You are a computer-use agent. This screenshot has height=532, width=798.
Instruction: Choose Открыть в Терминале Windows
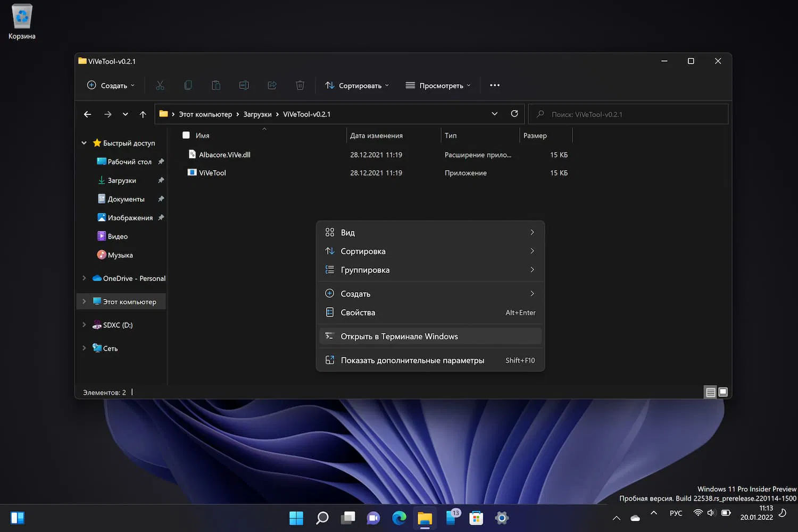coord(399,336)
